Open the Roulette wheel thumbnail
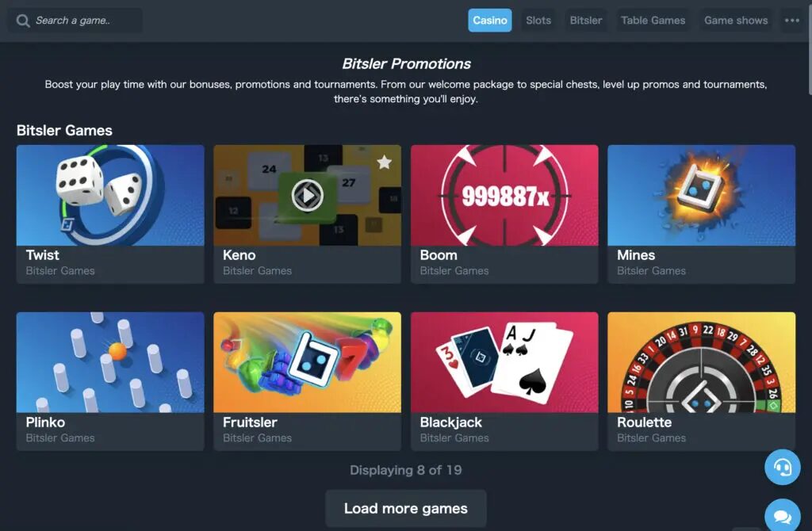 pyautogui.click(x=701, y=362)
